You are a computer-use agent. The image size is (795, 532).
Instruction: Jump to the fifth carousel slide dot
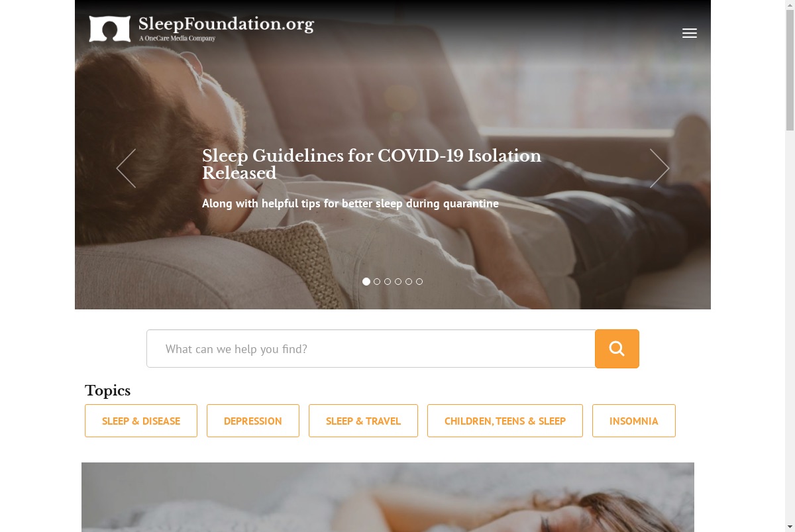(409, 282)
